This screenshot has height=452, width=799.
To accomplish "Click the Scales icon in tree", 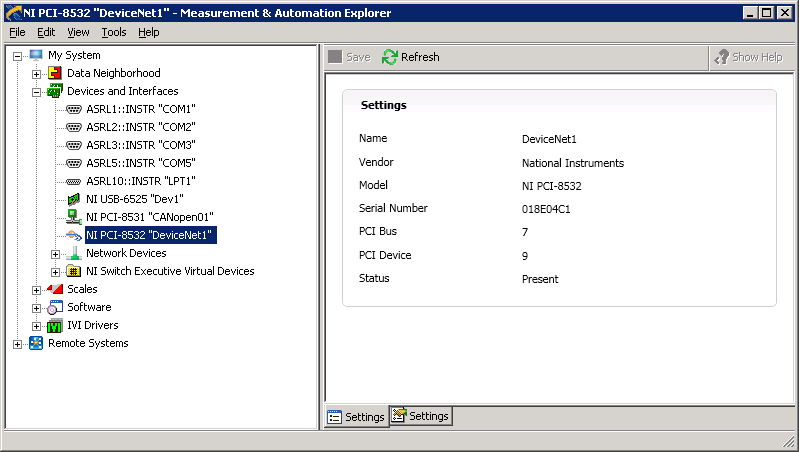I will (x=55, y=289).
